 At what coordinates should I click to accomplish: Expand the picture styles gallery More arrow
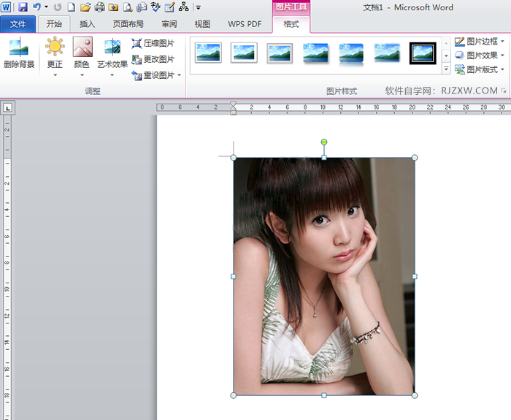point(446,69)
